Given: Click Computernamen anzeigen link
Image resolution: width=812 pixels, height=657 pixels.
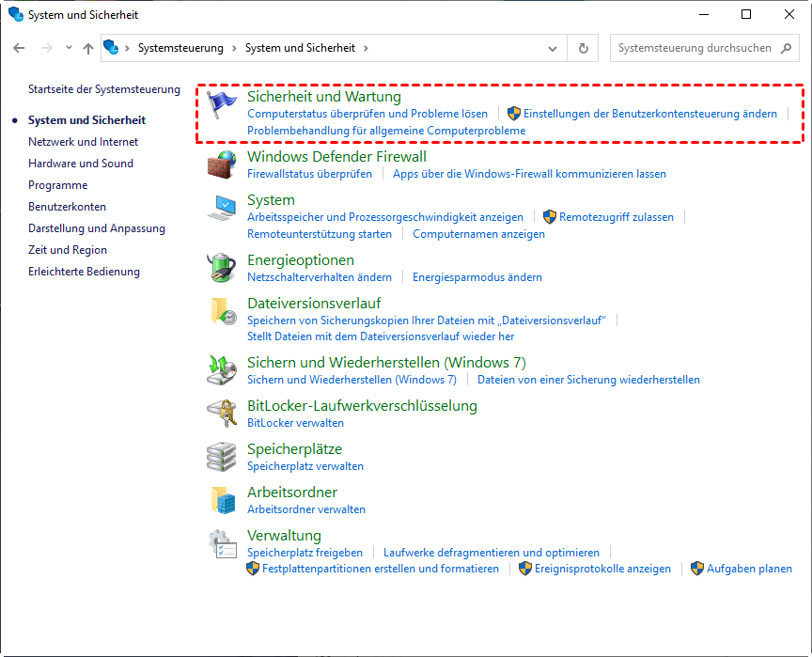Looking at the screenshot, I should coord(478,234).
